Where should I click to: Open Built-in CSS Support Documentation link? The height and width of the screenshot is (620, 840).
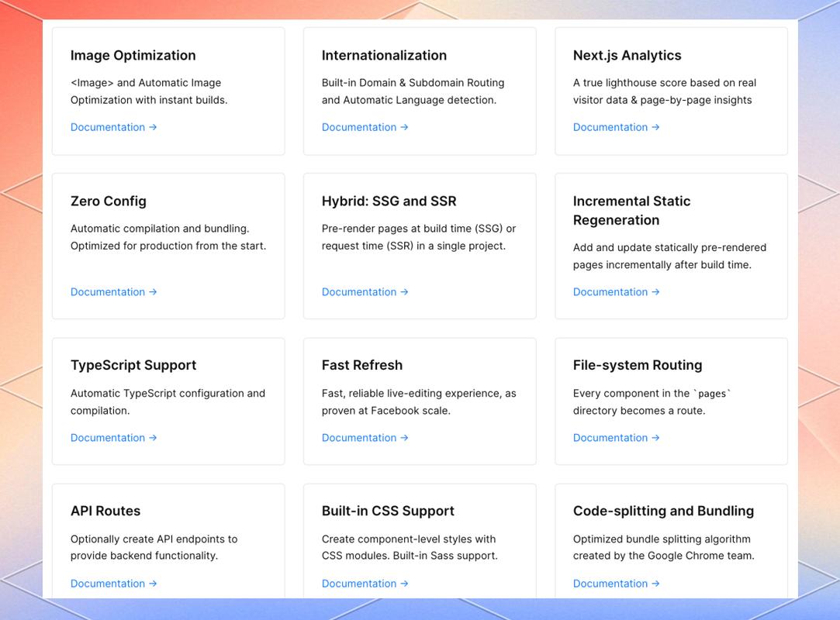click(x=365, y=584)
